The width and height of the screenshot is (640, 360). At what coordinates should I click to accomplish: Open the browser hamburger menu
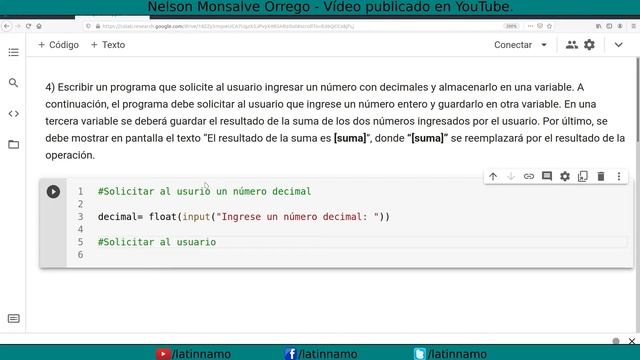coord(633,26)
